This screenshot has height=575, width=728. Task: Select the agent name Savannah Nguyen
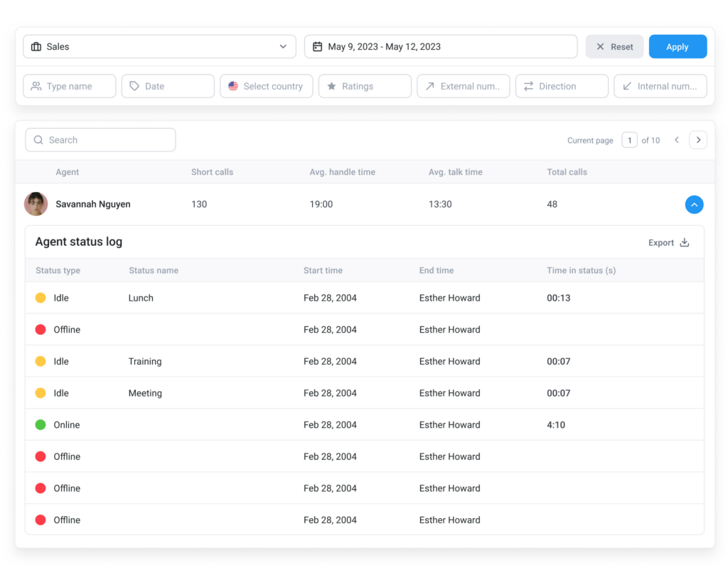pyautogui.click(x=93, y=204)
